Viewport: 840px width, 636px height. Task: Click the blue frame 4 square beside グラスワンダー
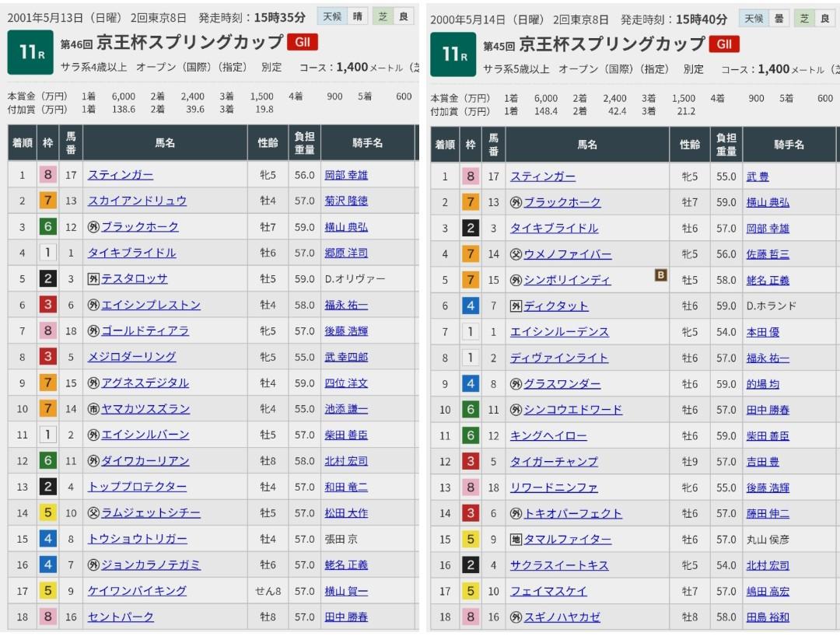pyautogui.click(x=471, y=383)
